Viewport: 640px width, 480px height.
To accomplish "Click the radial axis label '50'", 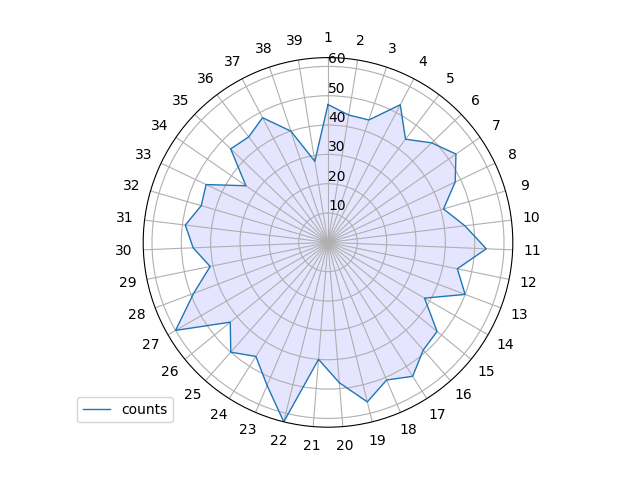I will pos(336,88).
